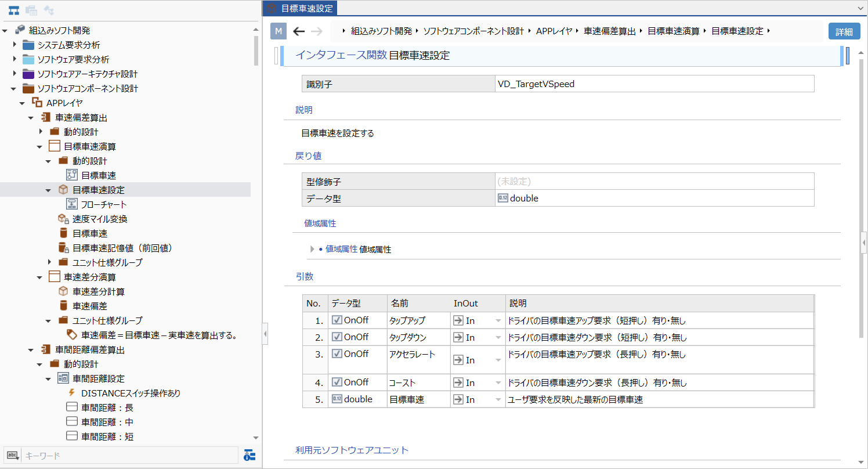The image size is (868, 469).
Task: Focus the キーワード search field
Action: 129,456
